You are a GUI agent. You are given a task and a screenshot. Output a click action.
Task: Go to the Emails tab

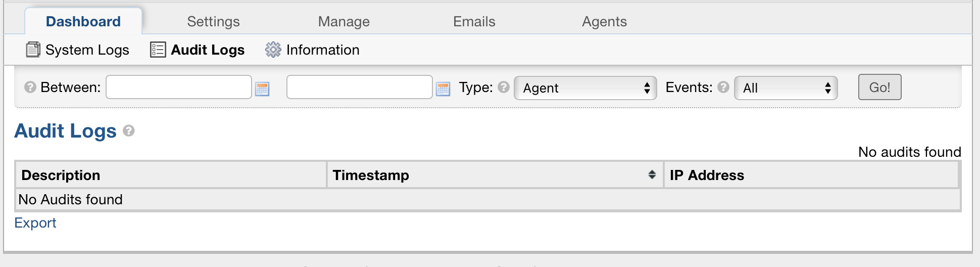[x=474, y=21]
